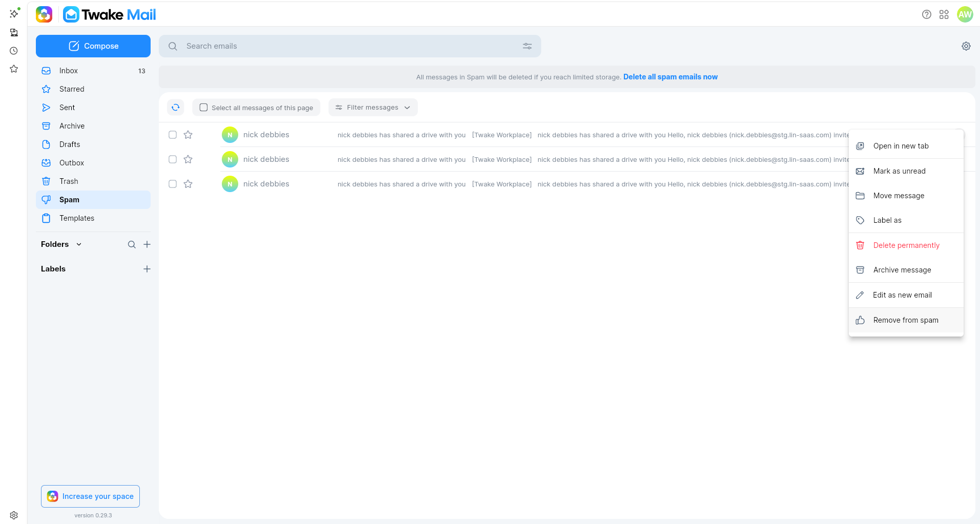Screen dimensions: 980x524
Task: Click into the Search emails field
Action: pos(350,46)
